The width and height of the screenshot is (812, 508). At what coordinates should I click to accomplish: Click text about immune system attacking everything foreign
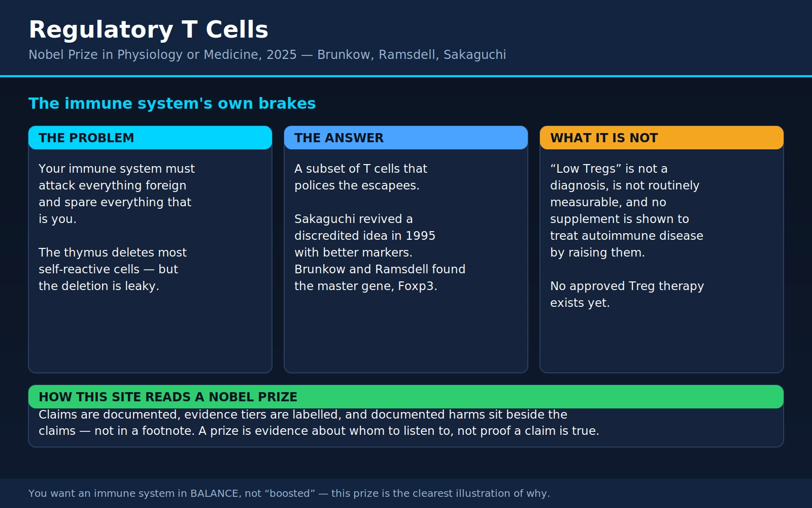pos(117,194)
